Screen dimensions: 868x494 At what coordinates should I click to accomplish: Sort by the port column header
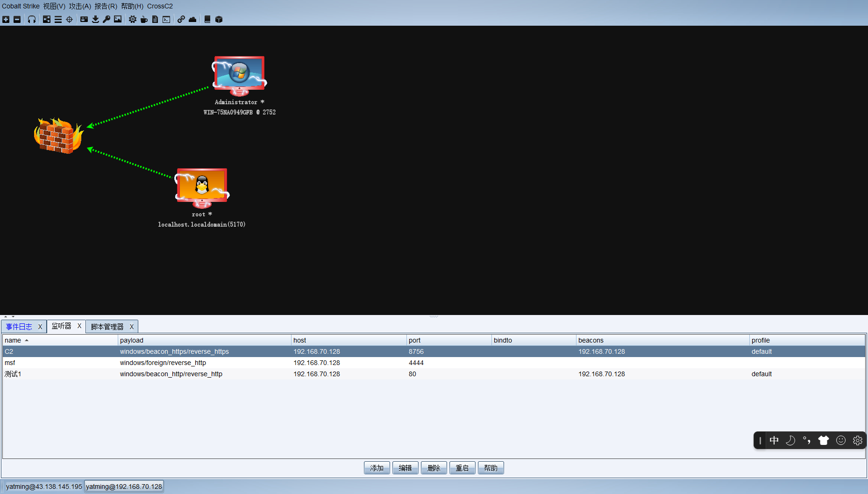click(449, 340)
